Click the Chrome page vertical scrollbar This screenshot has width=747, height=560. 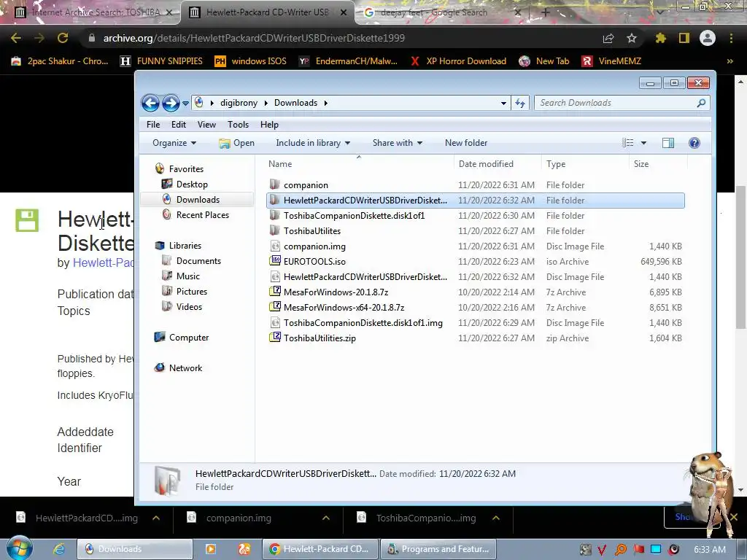740,257
